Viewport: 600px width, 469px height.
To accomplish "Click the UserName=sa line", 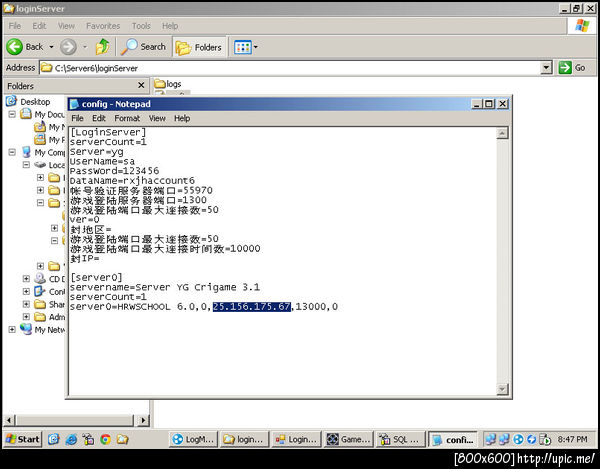I will [102, 161].
